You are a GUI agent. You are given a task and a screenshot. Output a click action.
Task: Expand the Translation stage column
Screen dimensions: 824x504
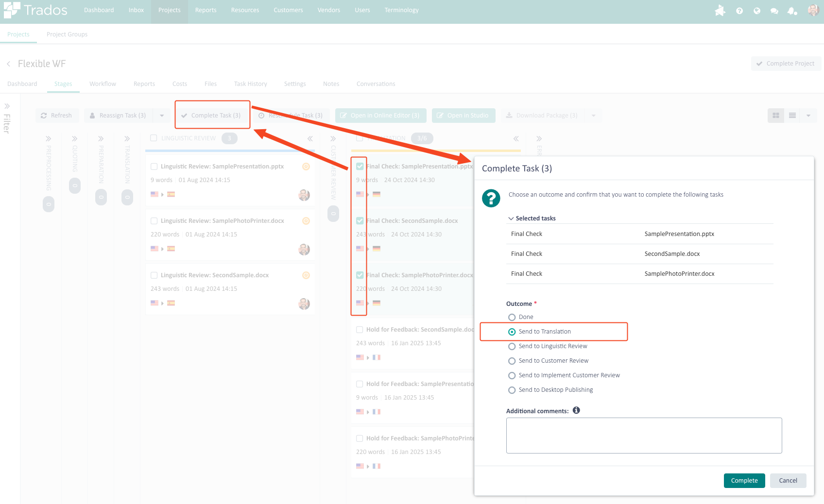[127, 139]
